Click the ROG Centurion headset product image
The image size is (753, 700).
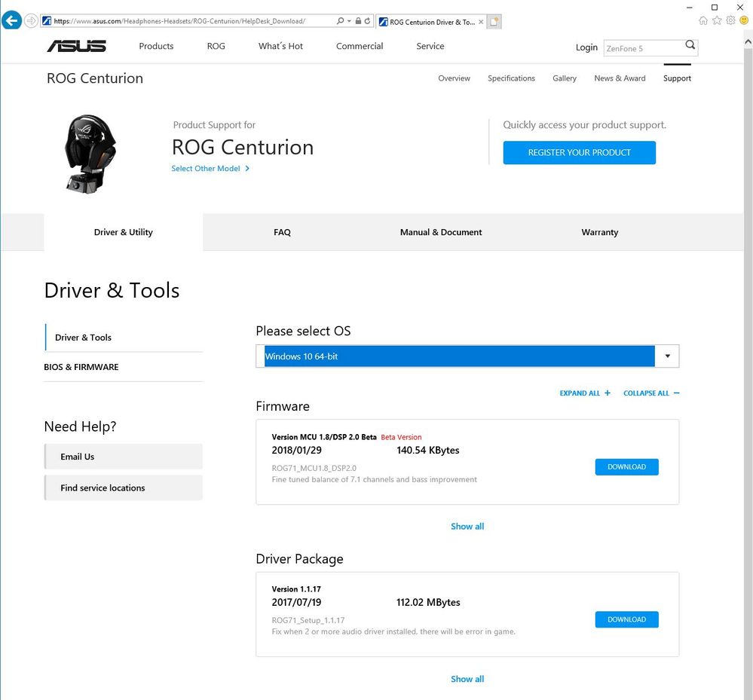tap(90, 154)
